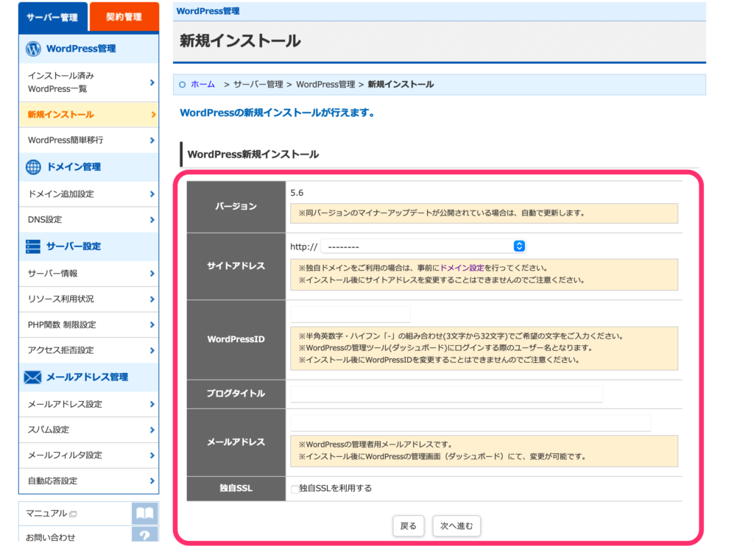
Task: Focus the ブログタイトル input field
Action: point(446,394)
